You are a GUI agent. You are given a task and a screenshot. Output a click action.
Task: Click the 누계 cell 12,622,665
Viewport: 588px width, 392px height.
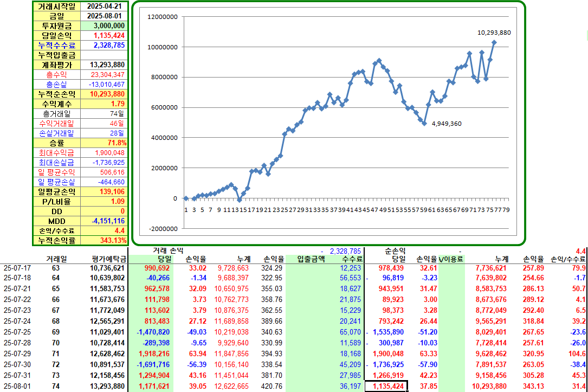[231, 386]
